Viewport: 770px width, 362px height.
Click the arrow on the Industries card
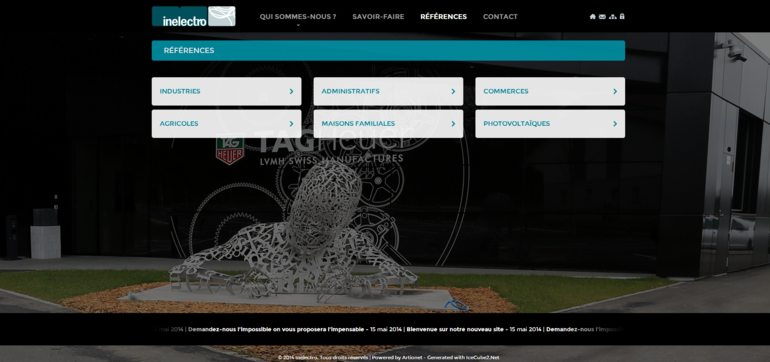pos(291,91)
